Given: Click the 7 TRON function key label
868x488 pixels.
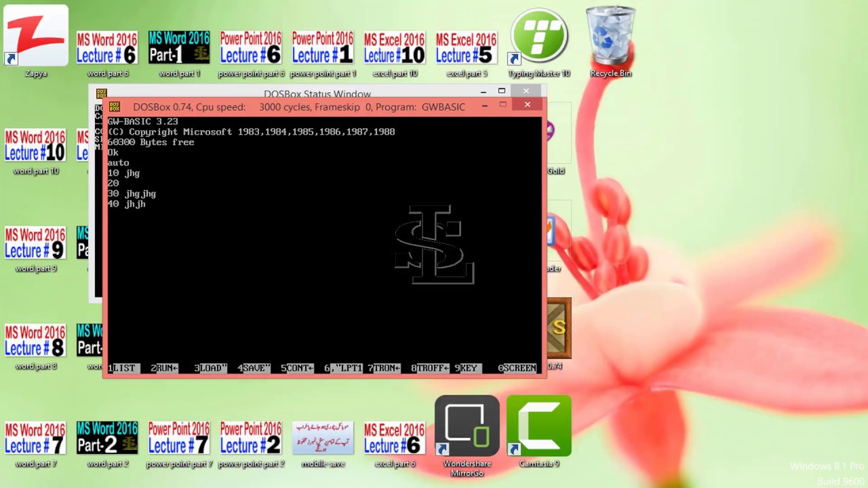Looking at the screenshot, I should (384, 368).
